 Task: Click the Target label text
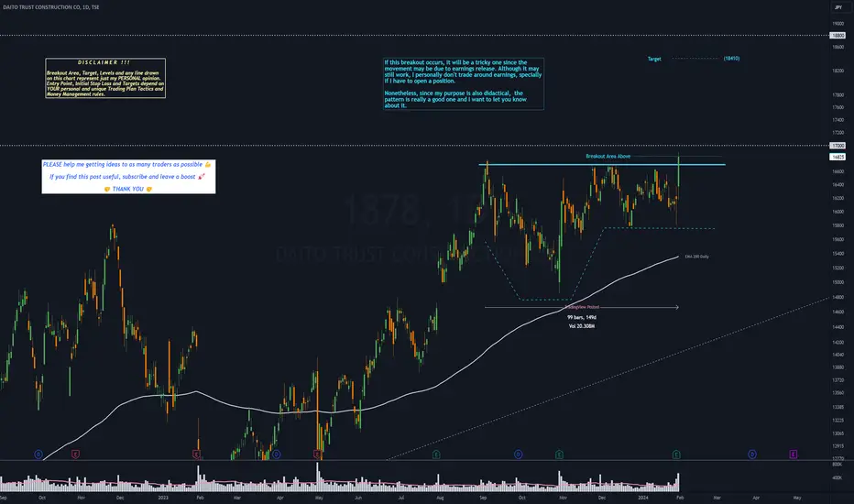(654, 59)
